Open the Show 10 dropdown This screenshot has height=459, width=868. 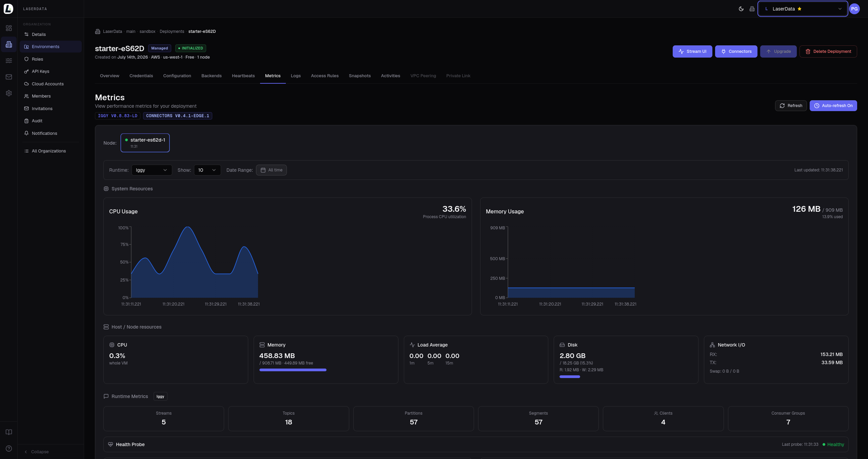coord(207,170)
